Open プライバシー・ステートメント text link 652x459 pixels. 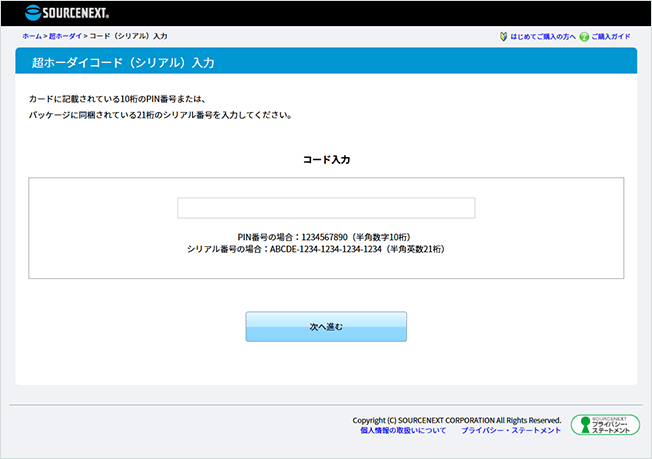click(511, 430)
